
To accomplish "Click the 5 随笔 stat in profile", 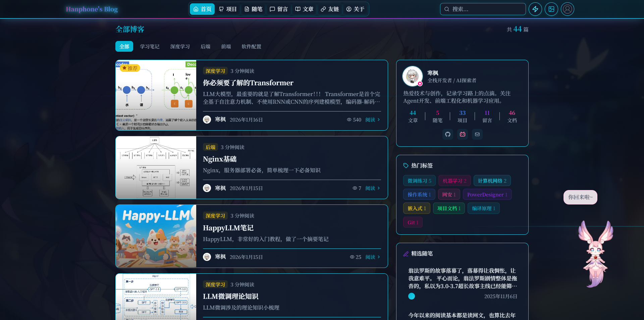I will point(437,116).
